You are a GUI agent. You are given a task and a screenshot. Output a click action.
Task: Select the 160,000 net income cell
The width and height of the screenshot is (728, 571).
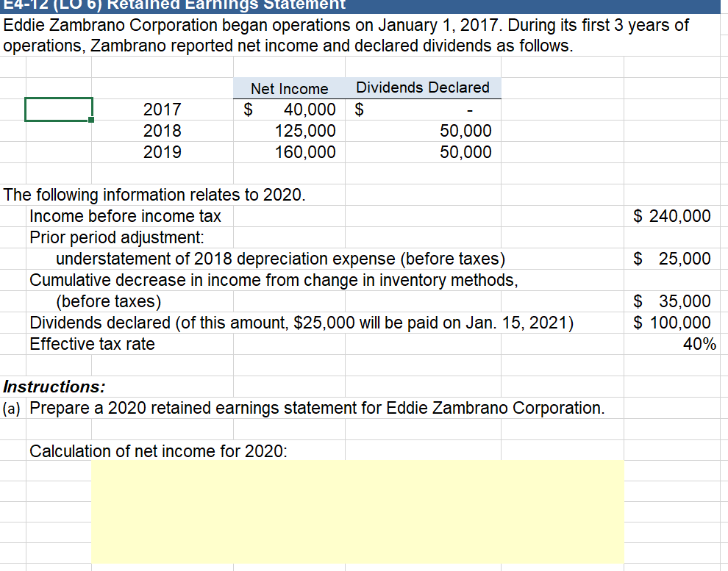[289, 152]
